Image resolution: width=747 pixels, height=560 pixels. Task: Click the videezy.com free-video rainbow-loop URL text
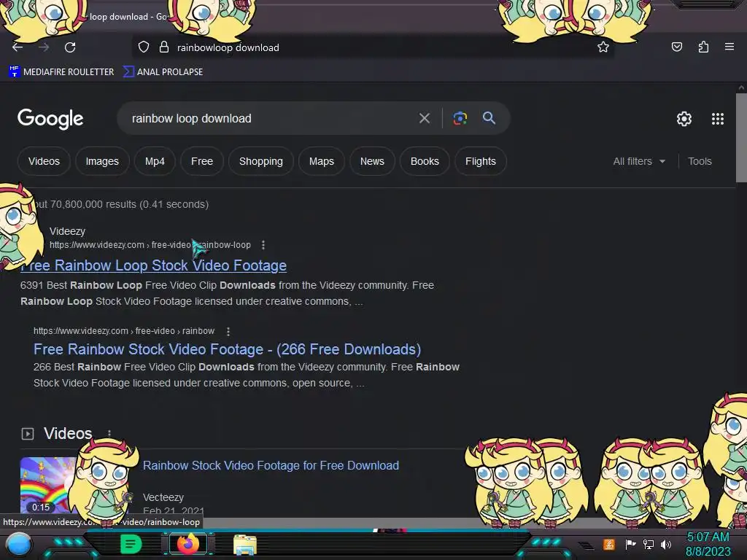tap(150, 245)
